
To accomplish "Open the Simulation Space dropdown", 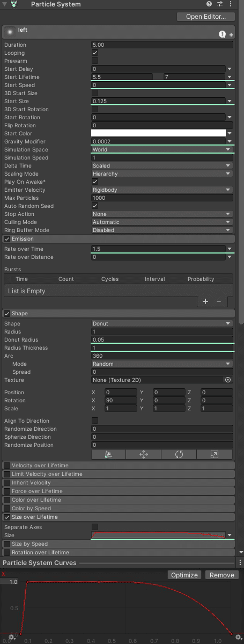I will tap(162, 149).
